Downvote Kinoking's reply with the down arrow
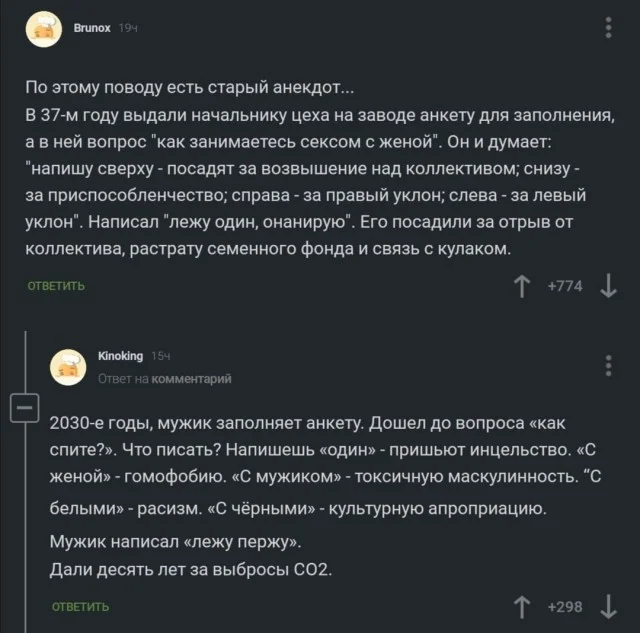This screenshot has height=633, width=640. (x=609, y=606)
